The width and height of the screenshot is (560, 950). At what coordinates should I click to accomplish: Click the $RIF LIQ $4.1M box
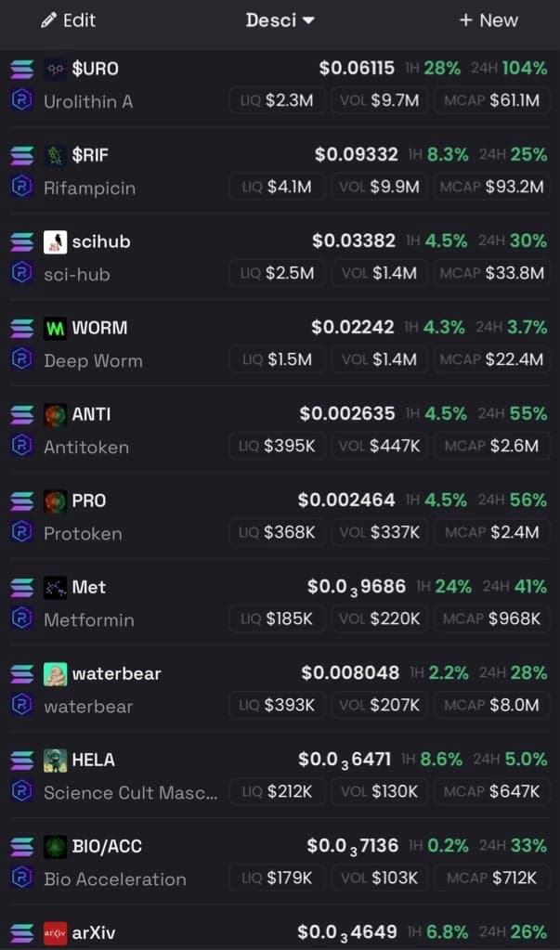pos(276,187)
